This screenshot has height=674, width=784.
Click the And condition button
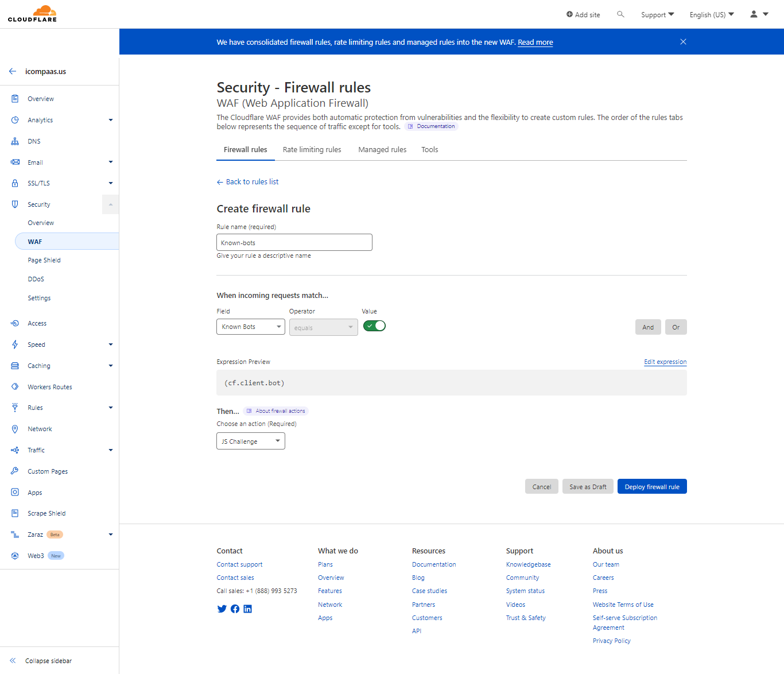point(648,327)
